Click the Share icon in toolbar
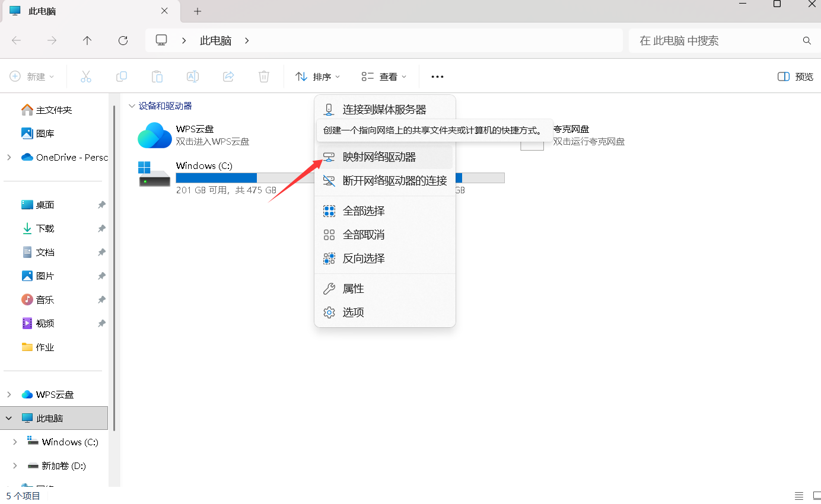Image resolution: width=821 pixels, height=504 pixels. 228,76
